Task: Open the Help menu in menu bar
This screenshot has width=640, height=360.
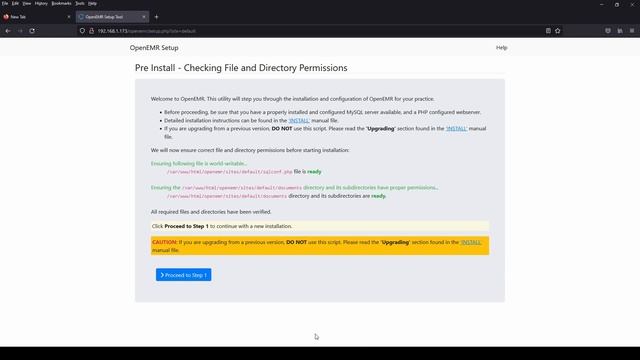Action: click(93, 3)
